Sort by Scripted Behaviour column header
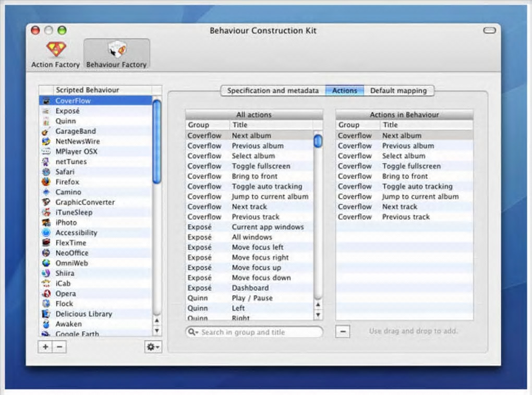 [102, 90]
